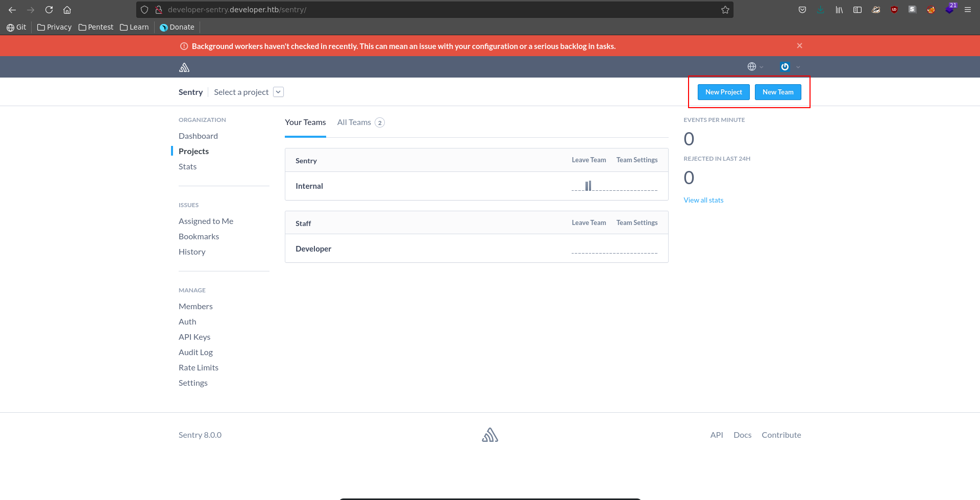The width and height of the screenshot is (980, 500).
Task: Go to browser home page
Action: [x=67, y=10]
